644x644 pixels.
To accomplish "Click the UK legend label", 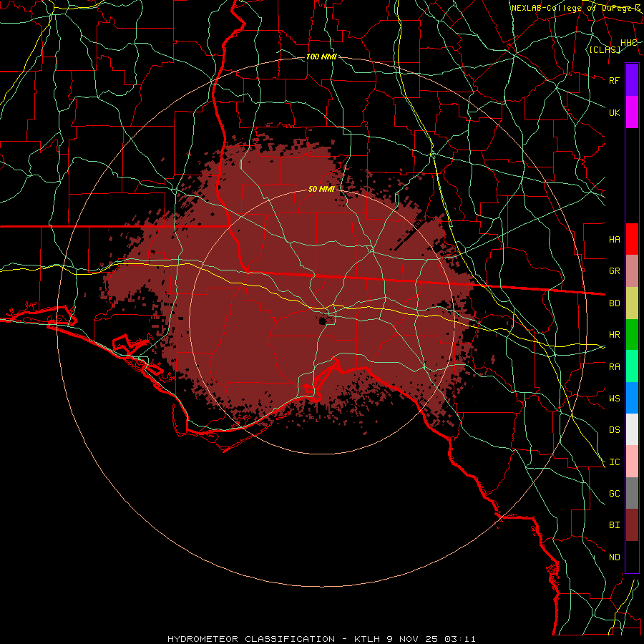I will click(x=614, y=112).
